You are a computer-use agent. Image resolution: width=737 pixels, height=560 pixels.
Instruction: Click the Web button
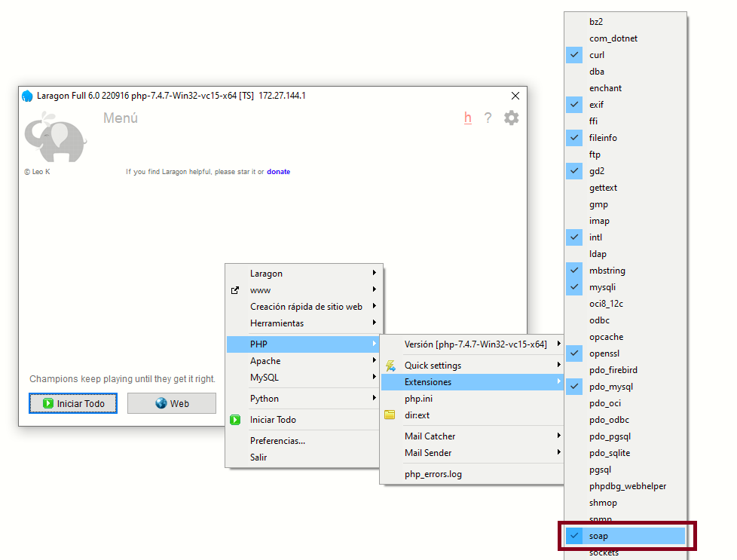click(x=172, y=403)
